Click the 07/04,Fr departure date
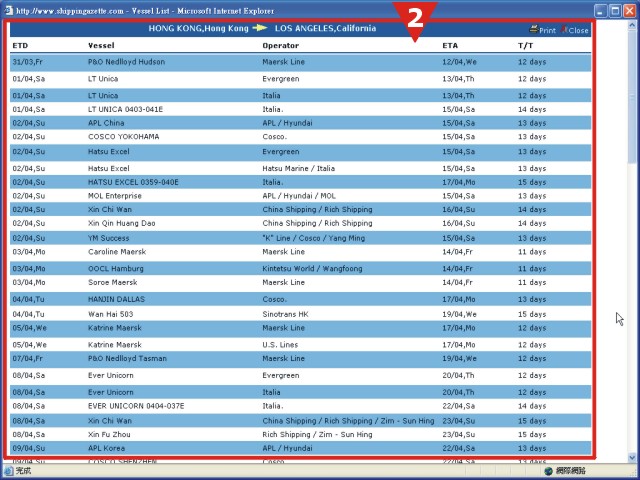 pyautogui.click(x=27, y=359)
